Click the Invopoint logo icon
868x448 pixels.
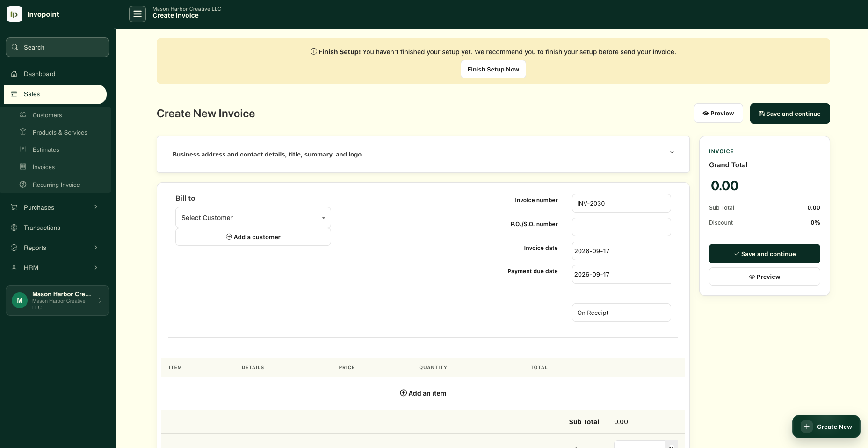pyautogui.click(x=14, y=14)
